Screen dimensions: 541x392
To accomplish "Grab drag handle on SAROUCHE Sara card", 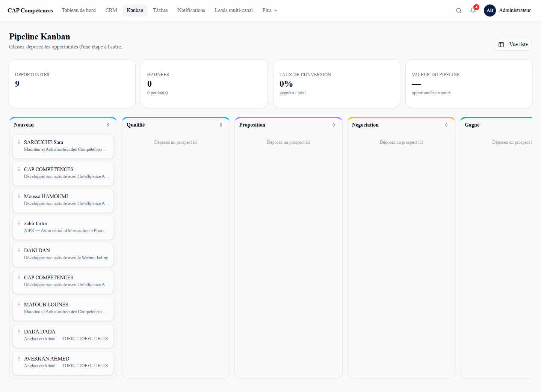I will [19, 142].
